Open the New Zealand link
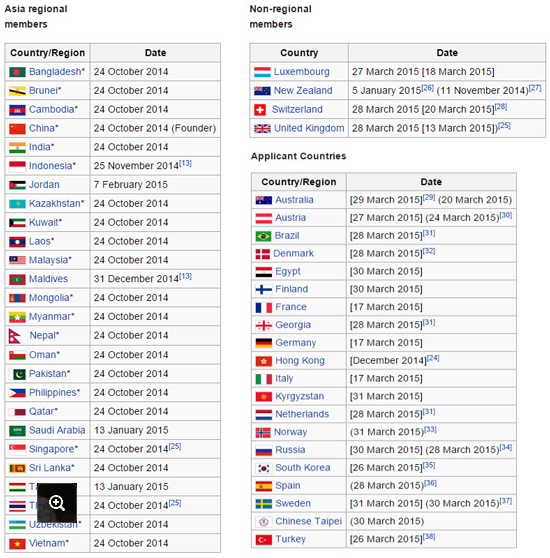550x558 pixels. click(303, 91)
